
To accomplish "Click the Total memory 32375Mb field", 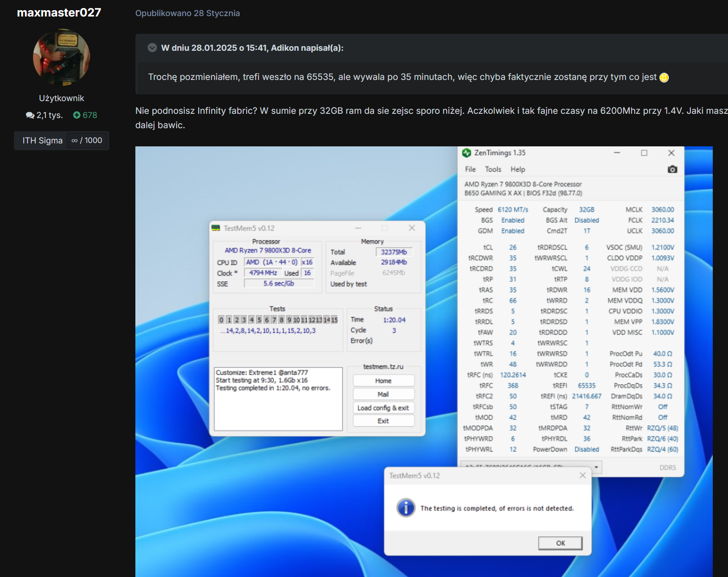I will [394, 252].
